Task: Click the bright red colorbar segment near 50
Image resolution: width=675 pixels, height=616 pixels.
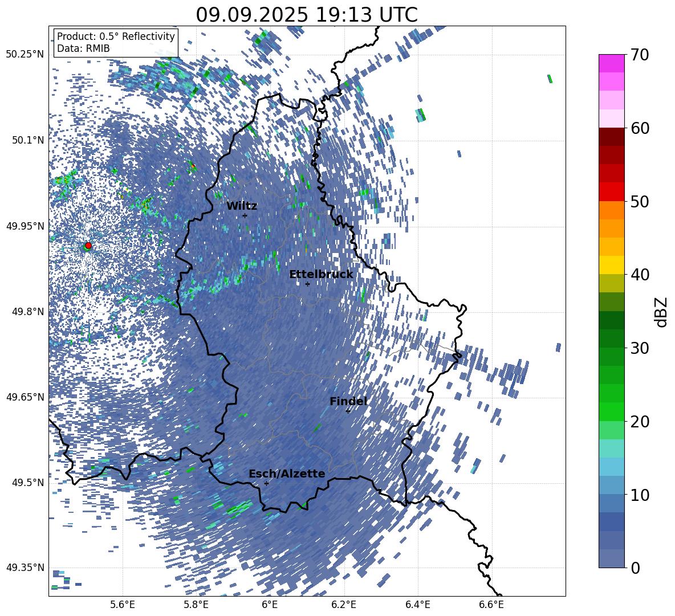Action: (611, 192)
